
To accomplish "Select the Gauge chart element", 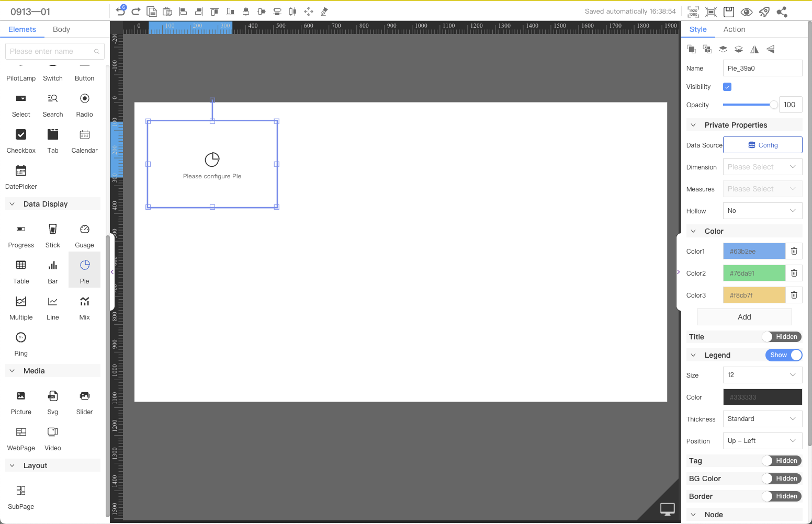I will coord(84,235).
